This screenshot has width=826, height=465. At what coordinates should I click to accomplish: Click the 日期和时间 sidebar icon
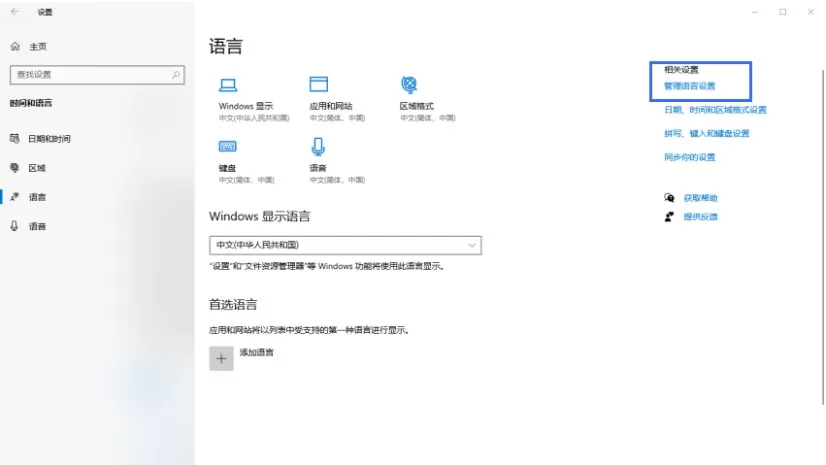15,138
